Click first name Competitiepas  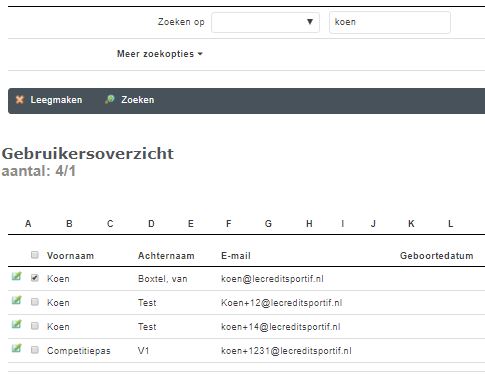pyautogui.click(x=79, y=351)
